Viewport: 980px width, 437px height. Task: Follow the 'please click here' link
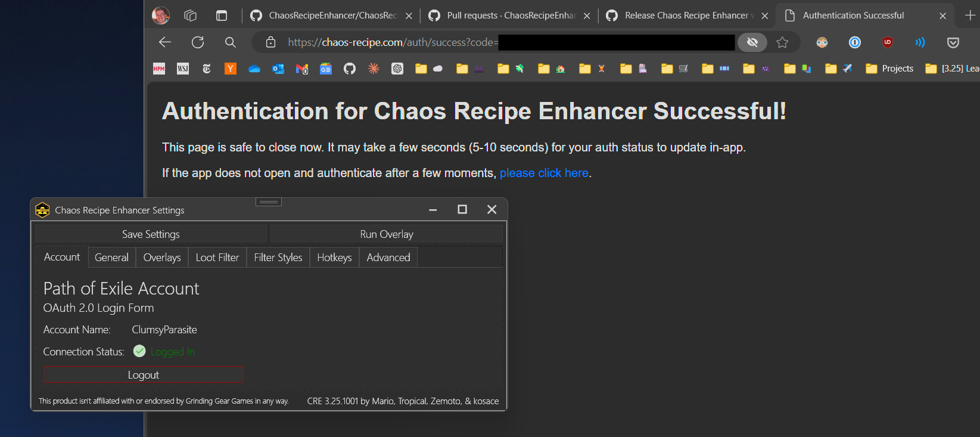544,173
